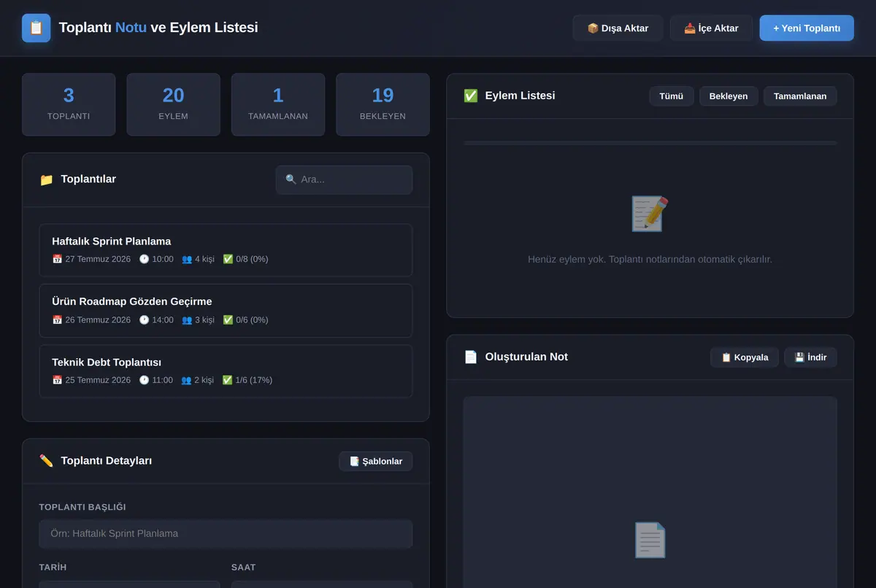The height and width of the screenshot is (588, 876).
Task: Create a new meeting with Yeni Toplantı
Action: [x=807, y=28]
